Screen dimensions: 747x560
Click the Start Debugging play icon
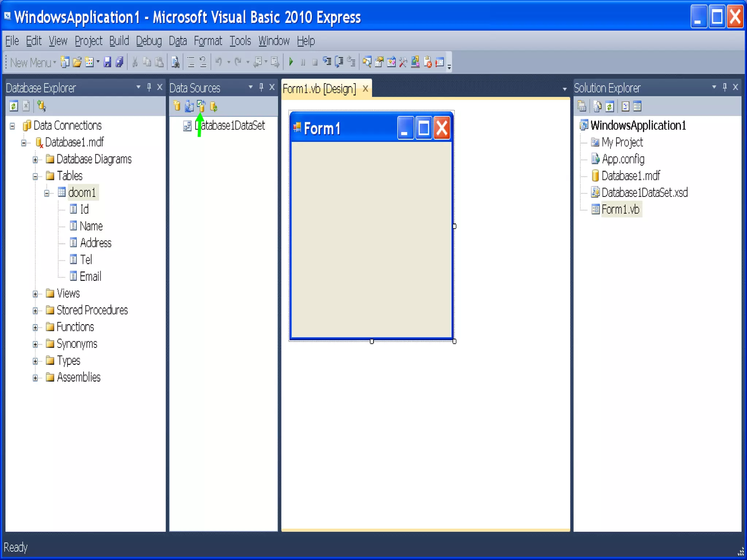tap(291, 62)
